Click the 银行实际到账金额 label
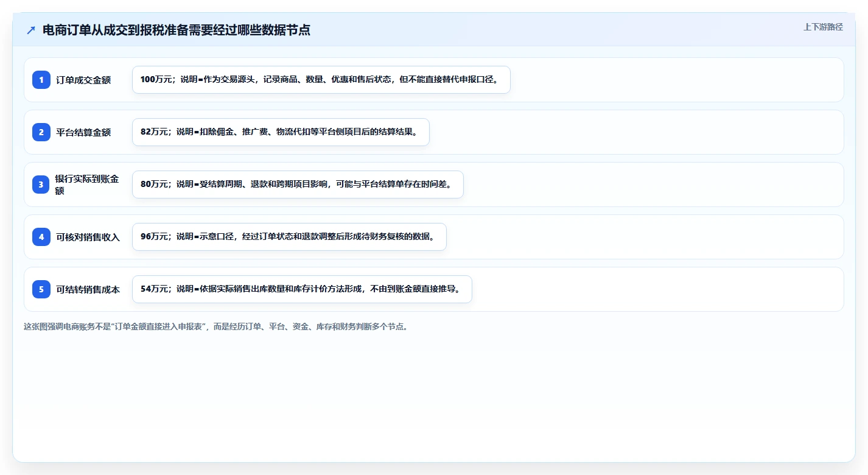The image size is (868, 475). coord(87,185)
